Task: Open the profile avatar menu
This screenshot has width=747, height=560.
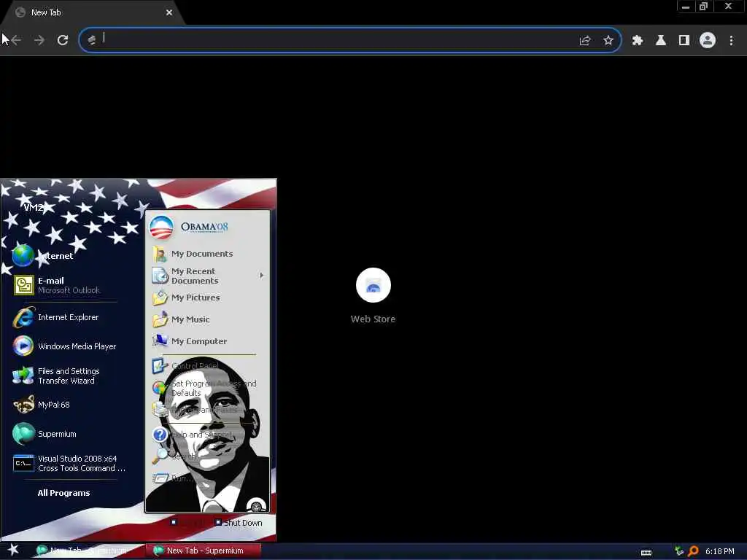Action: pos(708,41)
